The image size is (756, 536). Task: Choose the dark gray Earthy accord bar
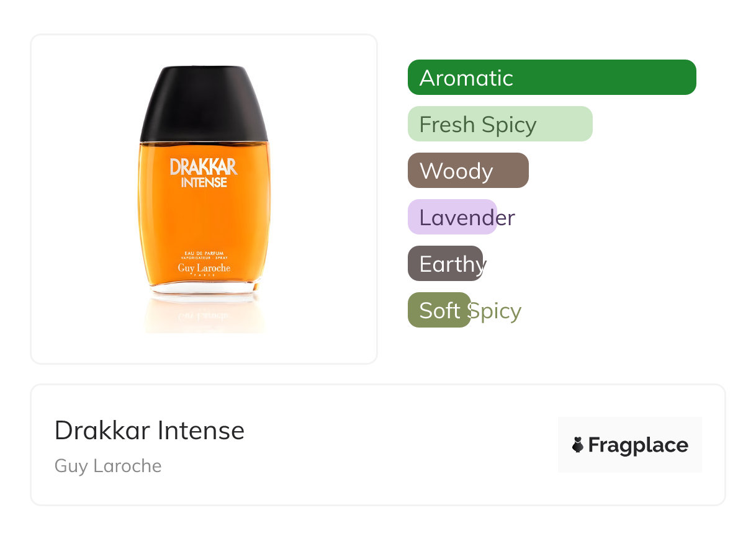click(x=445, y=264)
